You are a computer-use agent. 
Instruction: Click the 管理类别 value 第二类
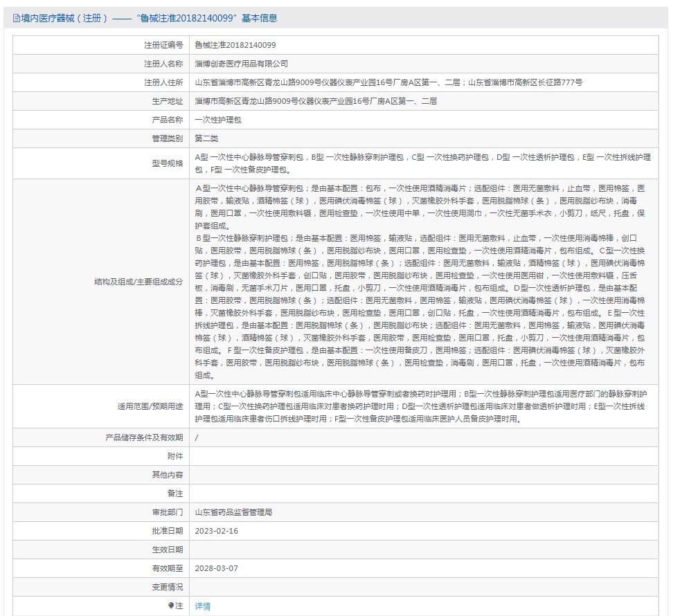(207, 137)
